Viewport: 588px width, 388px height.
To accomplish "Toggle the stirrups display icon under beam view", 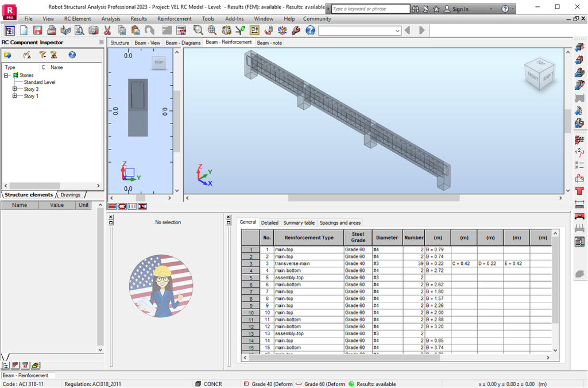I will click(x=122, y=206).
